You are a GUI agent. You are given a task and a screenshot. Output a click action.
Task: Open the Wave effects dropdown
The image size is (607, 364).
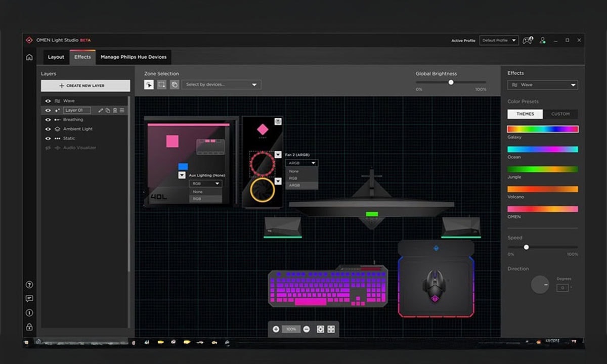[x=542, y=85]
